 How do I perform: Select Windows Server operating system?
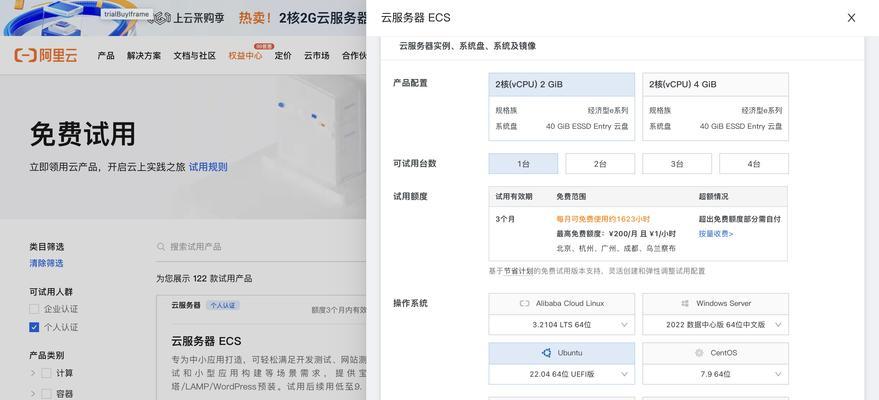(x=715, y=304)
